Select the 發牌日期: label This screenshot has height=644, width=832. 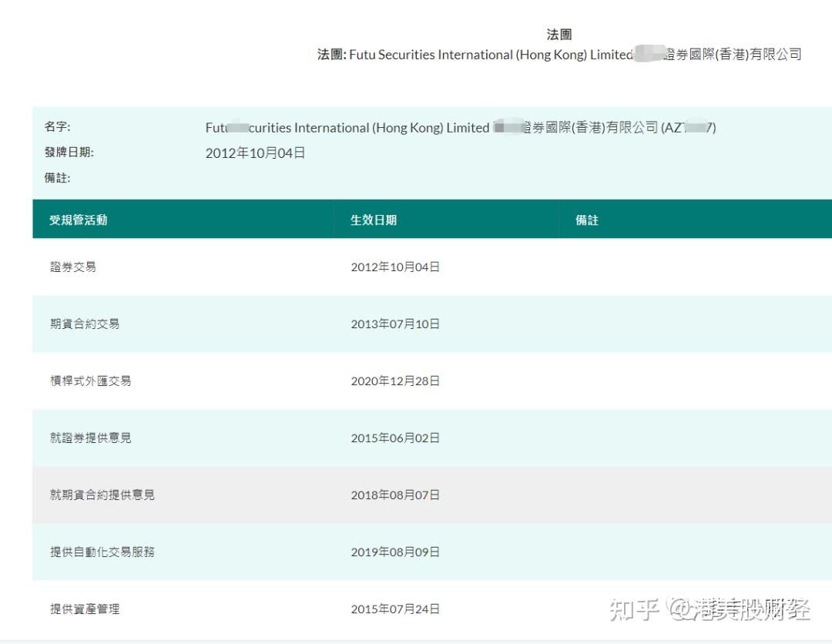[69, 153]
